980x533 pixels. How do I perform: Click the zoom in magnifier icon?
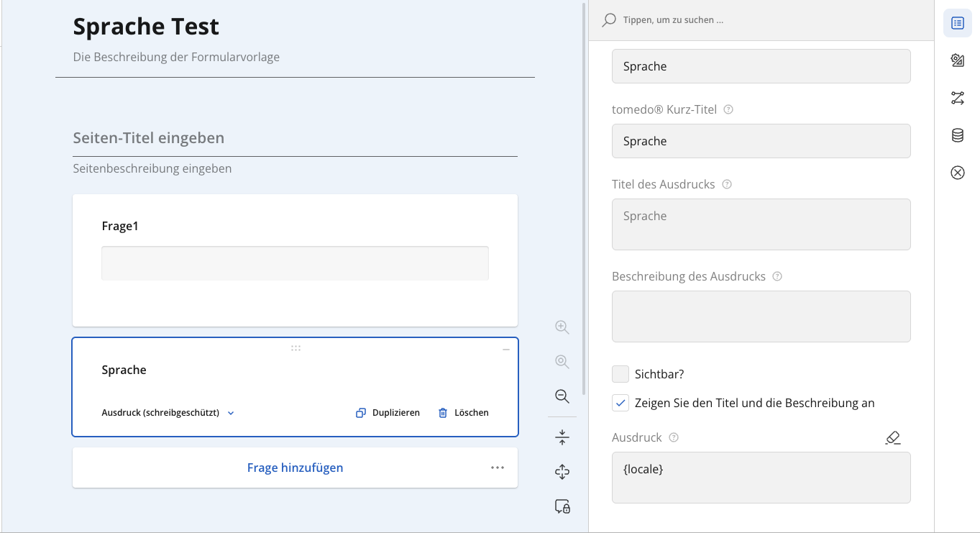tap(562, 327)
